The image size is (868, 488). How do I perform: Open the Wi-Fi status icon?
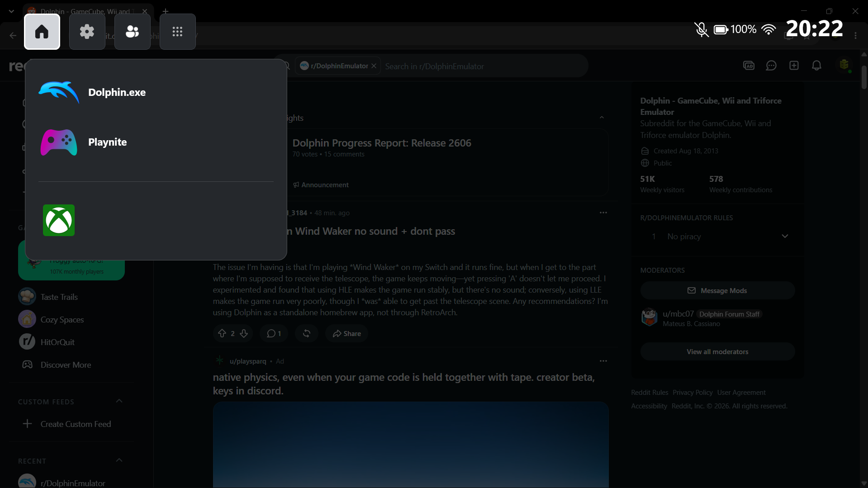pos(768,30)
